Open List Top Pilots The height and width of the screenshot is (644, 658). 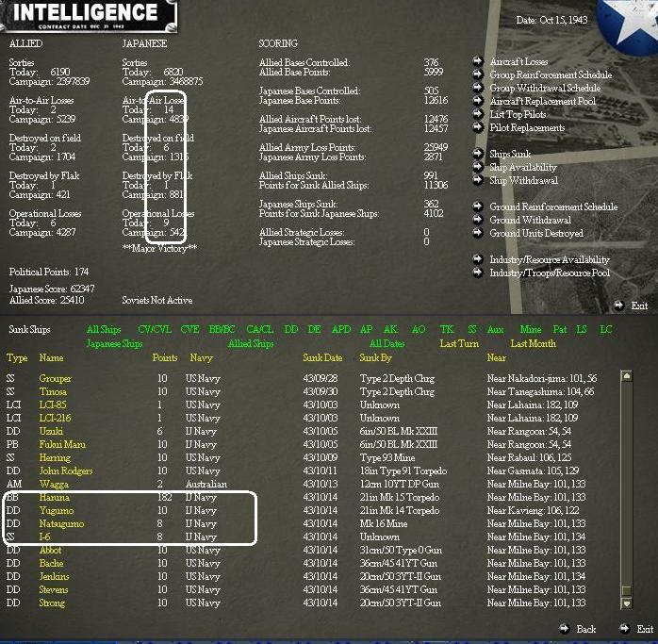(x=518, y=115)
